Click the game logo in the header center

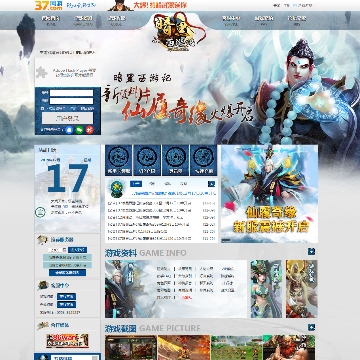click(179, 32)
